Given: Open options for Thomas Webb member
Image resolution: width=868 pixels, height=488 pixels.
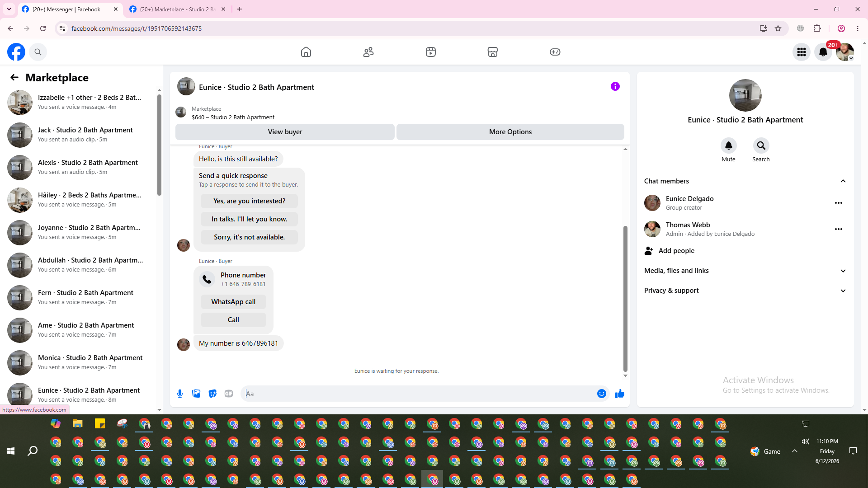Looking at the screenshot, I should (839, 229).
